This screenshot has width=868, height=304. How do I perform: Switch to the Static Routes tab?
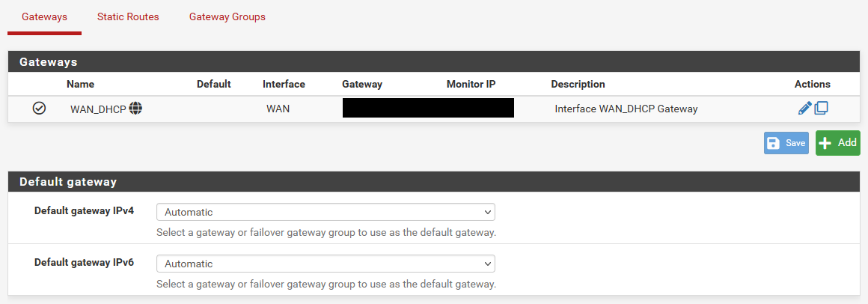(128, 17)
